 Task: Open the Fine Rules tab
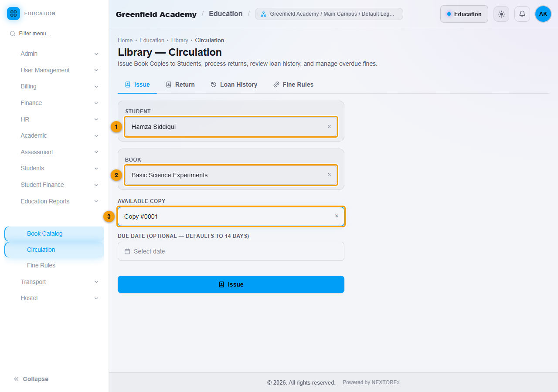(x=293, y=84)
